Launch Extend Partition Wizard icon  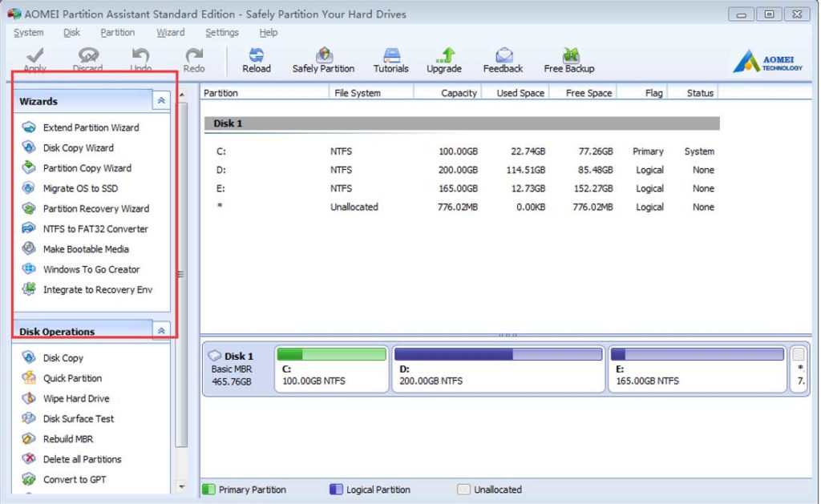29,127
